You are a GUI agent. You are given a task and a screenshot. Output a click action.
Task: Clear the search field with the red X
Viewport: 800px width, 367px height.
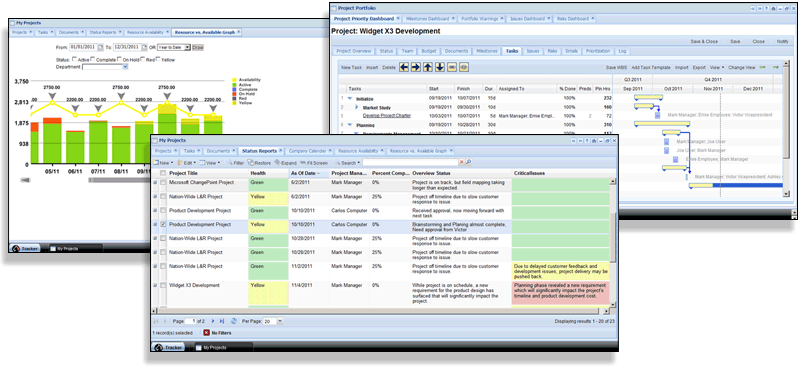point(462,162)
